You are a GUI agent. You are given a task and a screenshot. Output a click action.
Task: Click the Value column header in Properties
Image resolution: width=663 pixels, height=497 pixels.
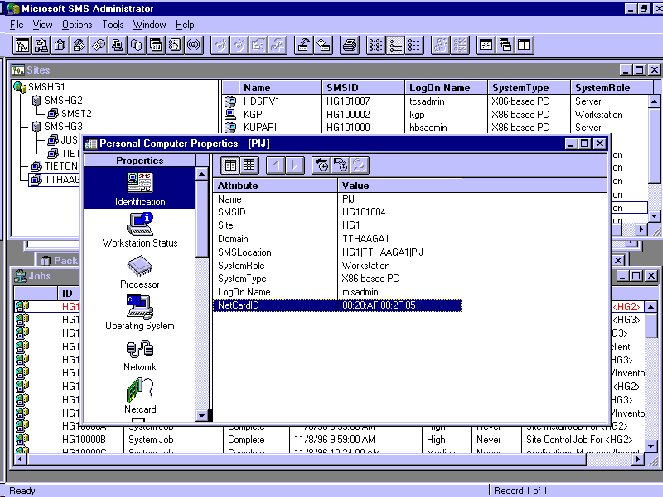(473, 185)
